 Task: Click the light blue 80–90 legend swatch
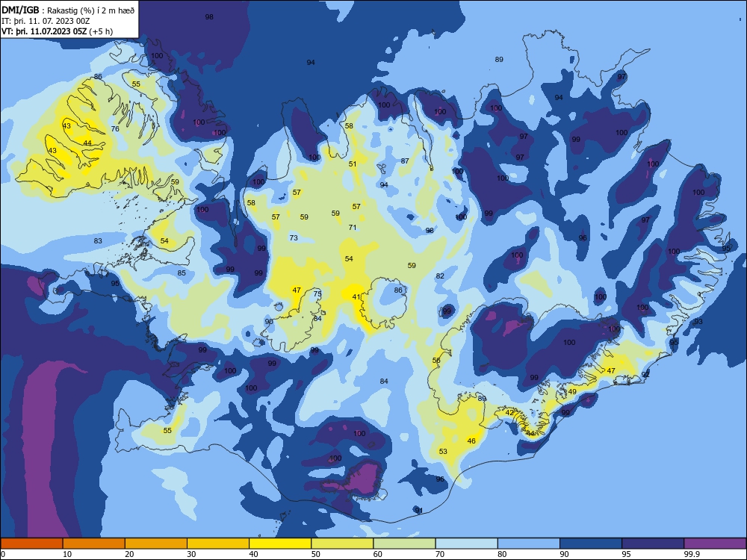(529, 544)
